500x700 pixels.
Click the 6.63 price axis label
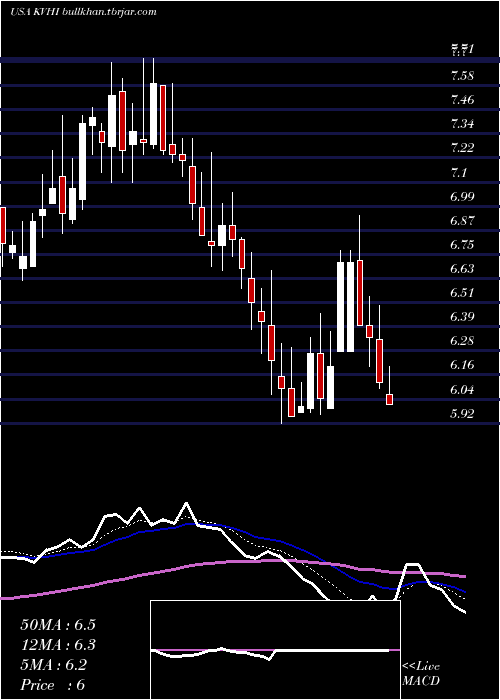[462, 269]
